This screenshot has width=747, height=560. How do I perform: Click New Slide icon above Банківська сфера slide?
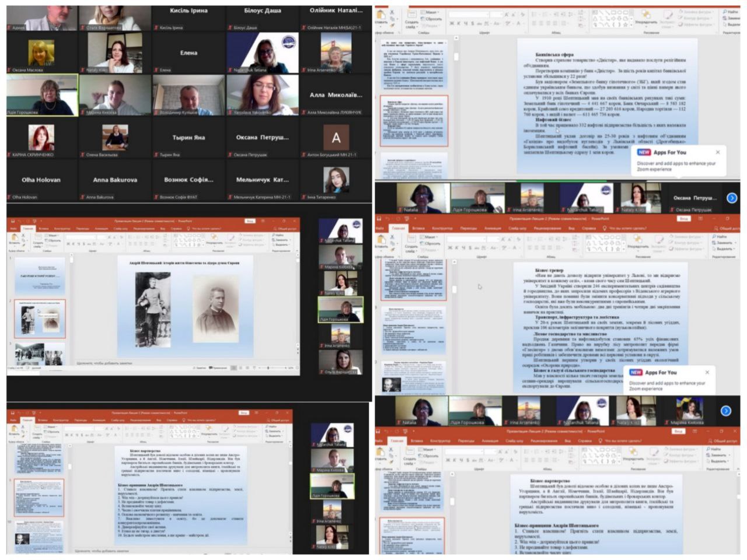click(412, 16)
